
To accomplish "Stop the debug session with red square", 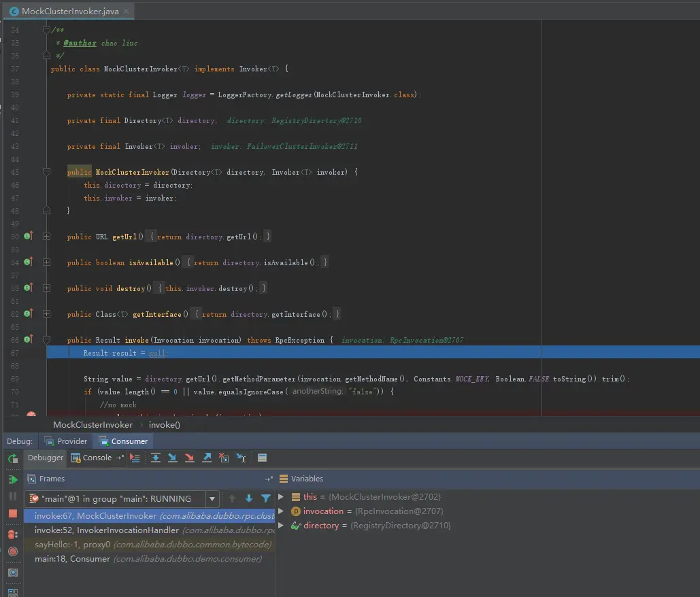I will [13, 513].
